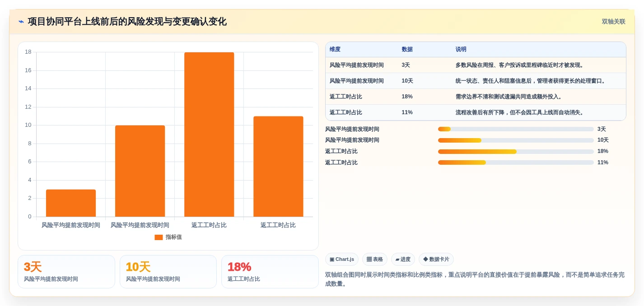The image size is (644, 306).
Task: Open the 10天 data card
Action: coord(168,272)
